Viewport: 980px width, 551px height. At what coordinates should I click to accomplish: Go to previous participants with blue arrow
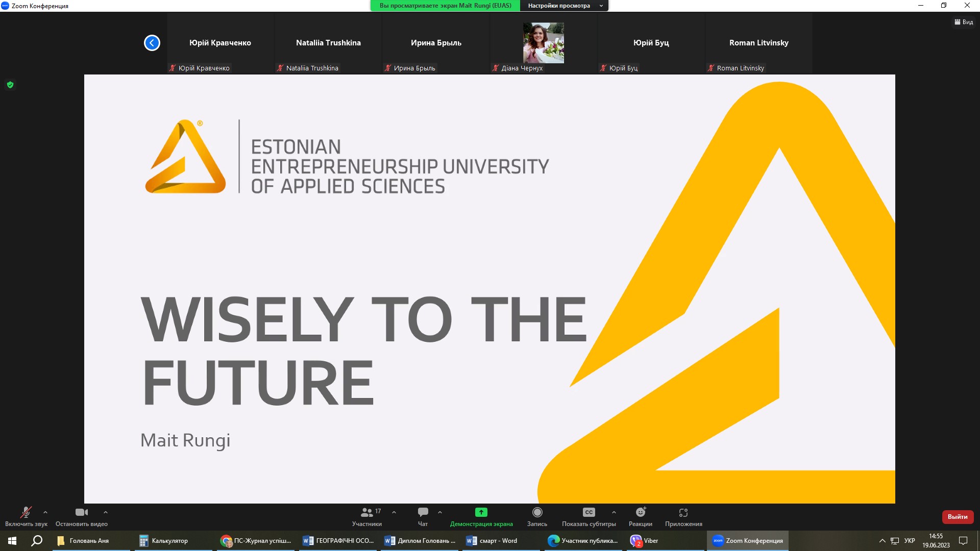pyautogui.click(x=152, y=43)
